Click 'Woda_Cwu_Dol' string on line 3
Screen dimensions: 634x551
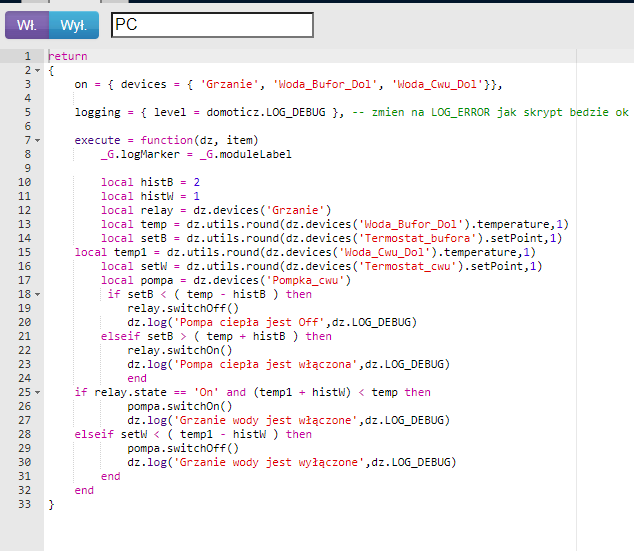point(437,84)
